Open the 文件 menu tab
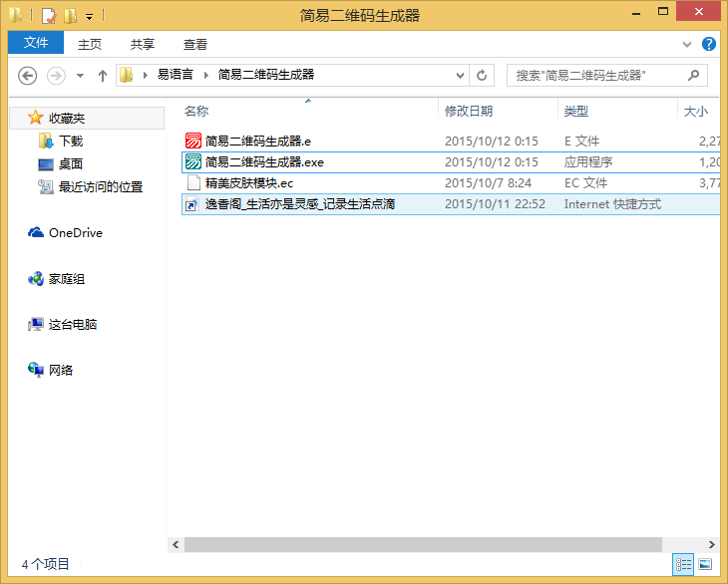Screen dimensions: 728x584 pos(36,43)
